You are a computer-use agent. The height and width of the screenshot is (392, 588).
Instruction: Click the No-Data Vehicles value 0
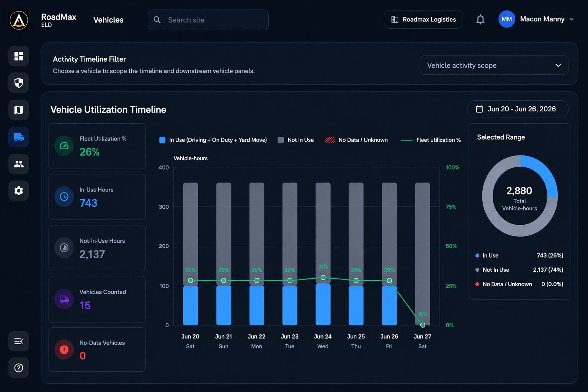pyautogui.click(x=83, y=356)
